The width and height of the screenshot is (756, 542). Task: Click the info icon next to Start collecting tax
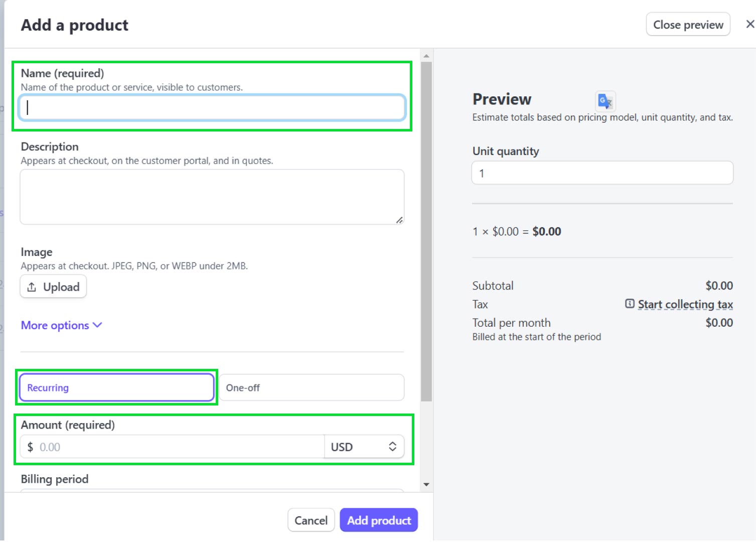[x=629, y=304]
